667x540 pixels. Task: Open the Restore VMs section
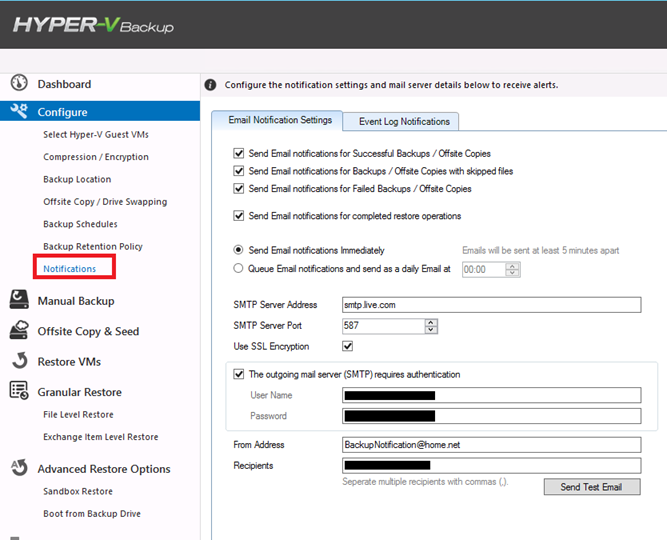(x=69, y=361)
